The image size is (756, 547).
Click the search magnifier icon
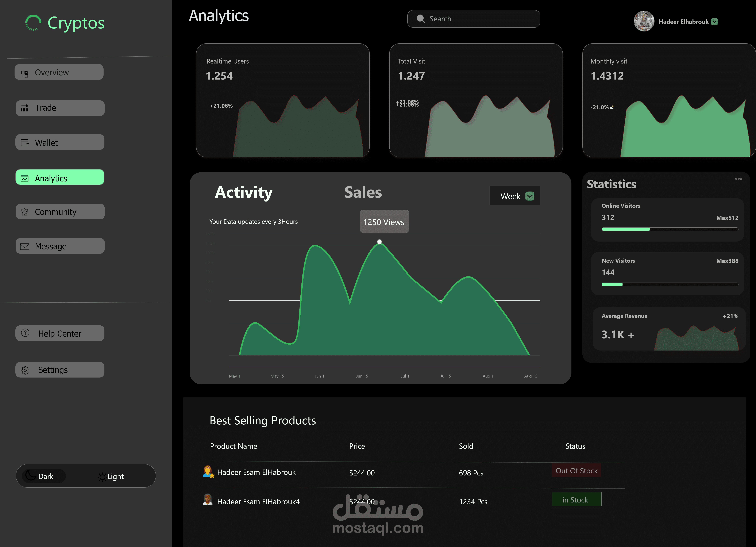421,19
